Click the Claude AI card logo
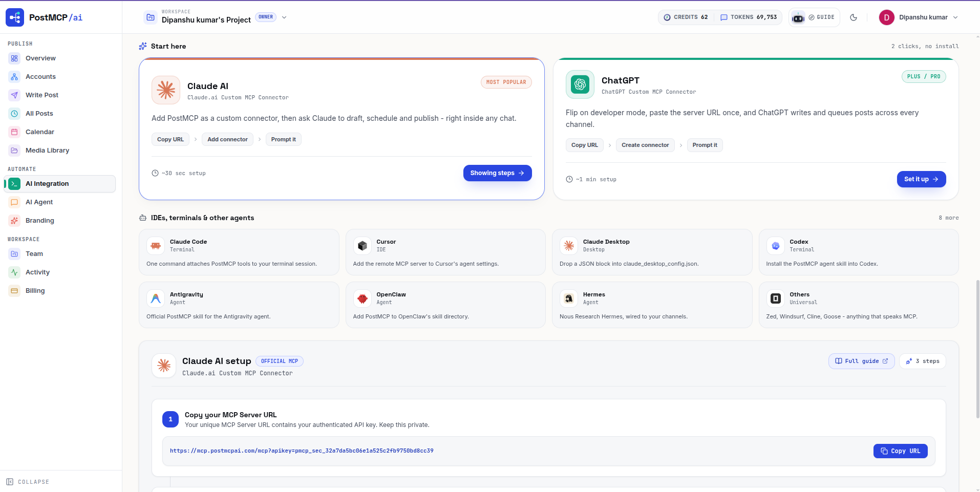Image resolution: width=980 pixels, height=492 pixels. coord(166,90)
